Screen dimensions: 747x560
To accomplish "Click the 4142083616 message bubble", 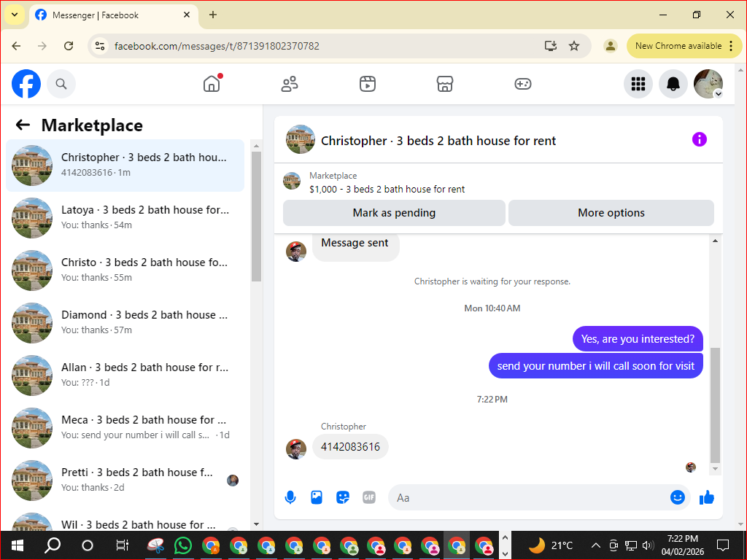I will pos(350,447).
